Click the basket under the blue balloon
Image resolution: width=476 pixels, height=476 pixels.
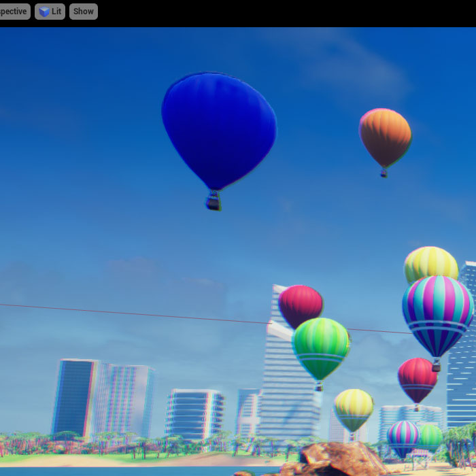pyautogui.click(x=214, y=201)
